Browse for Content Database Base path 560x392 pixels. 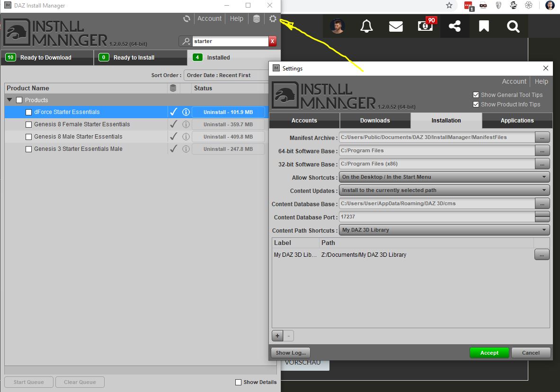pyautogui.click(x=542, y=204)
